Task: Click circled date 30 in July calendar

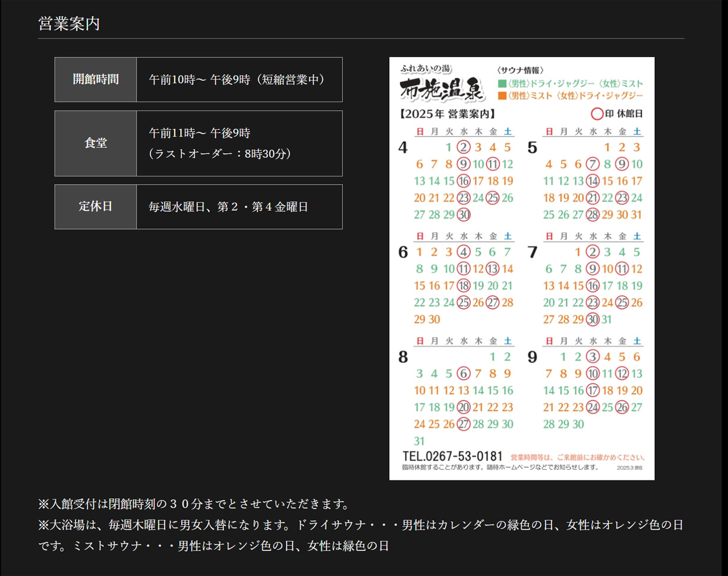Action: (x=593, y=319)
